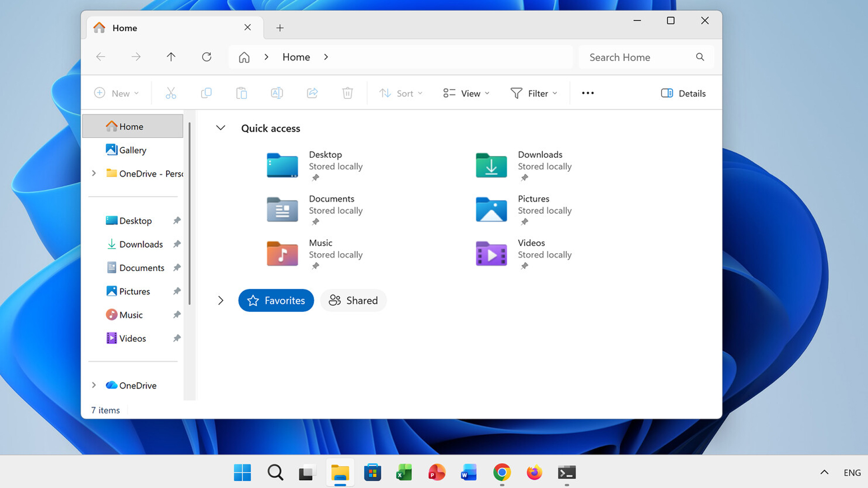Image resolution: width=868 pixels, height=488 pixels.
Task: Select Gallery in the navigation pane
Action: [x=132, y=150]
